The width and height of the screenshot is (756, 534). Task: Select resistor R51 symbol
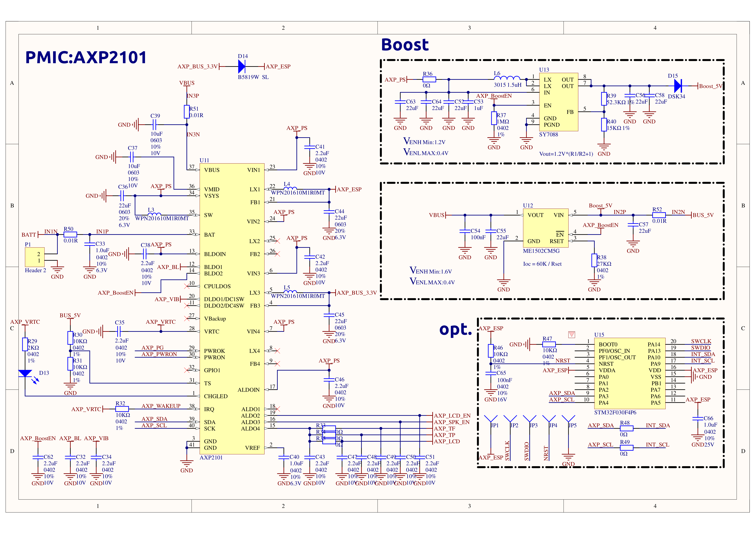coord(187,112)
